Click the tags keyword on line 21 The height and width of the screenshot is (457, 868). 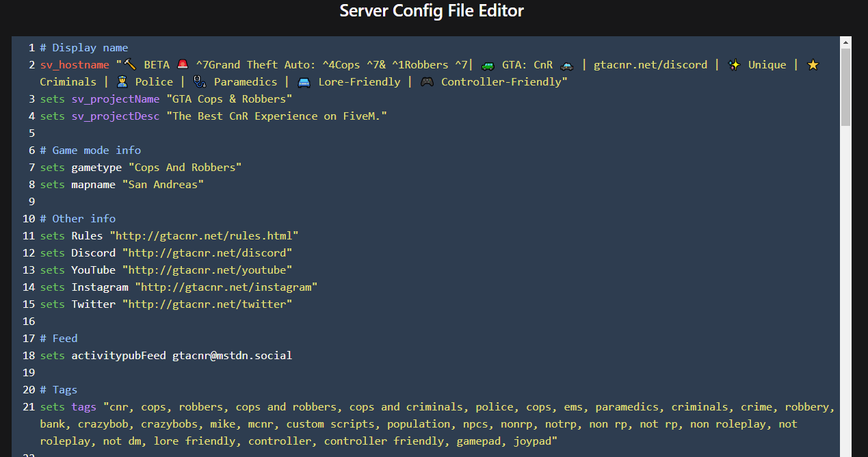[84, 407]
